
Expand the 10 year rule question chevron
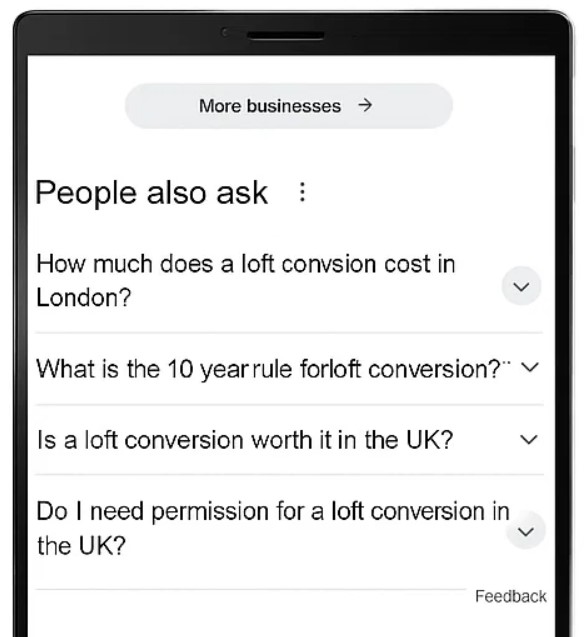click(x=530, y=367)
